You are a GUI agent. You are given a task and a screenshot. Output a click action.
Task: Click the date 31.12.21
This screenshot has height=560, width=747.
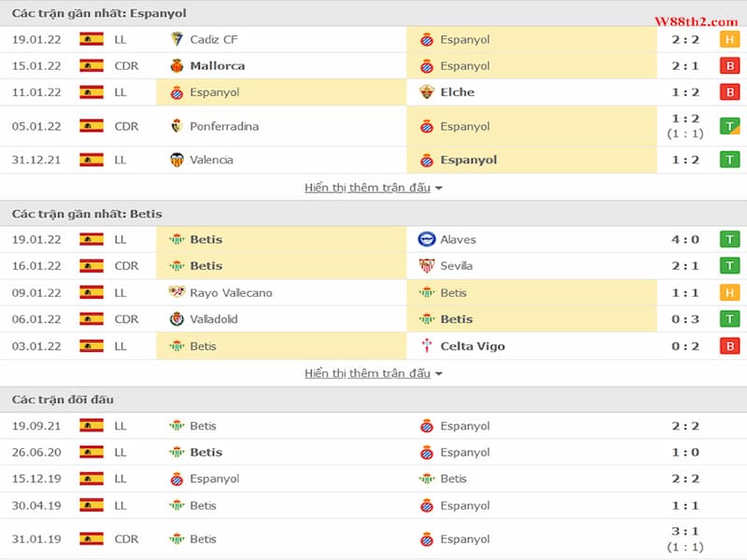click(x=36, y=160)
